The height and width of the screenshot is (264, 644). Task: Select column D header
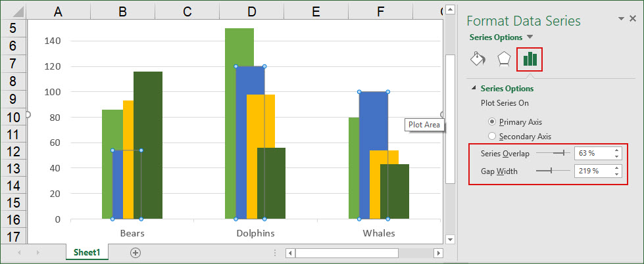point(252,11)
